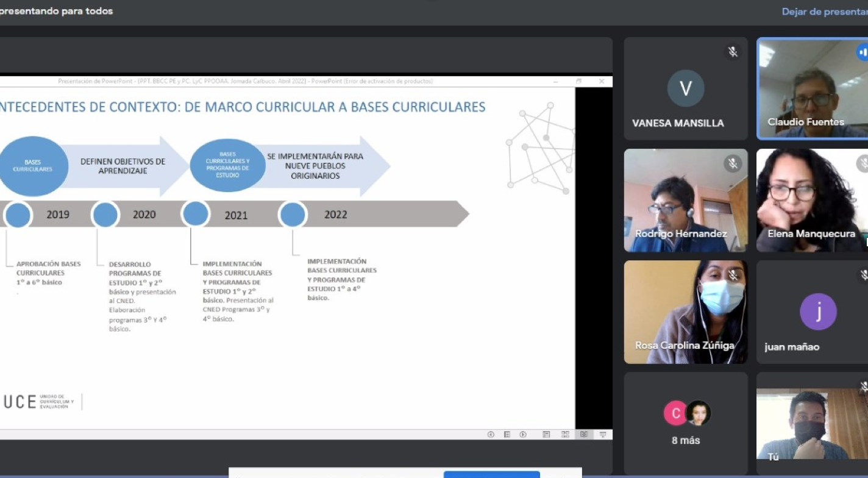Click muted mic icon on Rosa Carolina Zúñiga tile
868x478 pixels.
(x=733, y=276)
